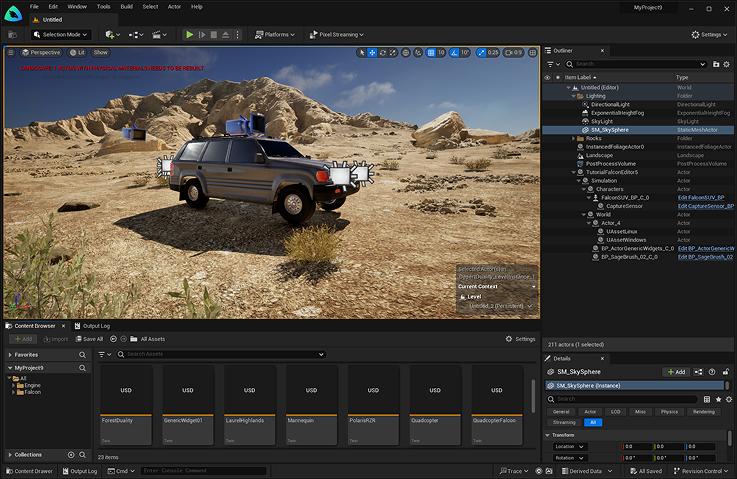Select the Scale gizmo tool
Image resolution: width=737 pixels, height=479 pixels.
[x=393, y=53]
